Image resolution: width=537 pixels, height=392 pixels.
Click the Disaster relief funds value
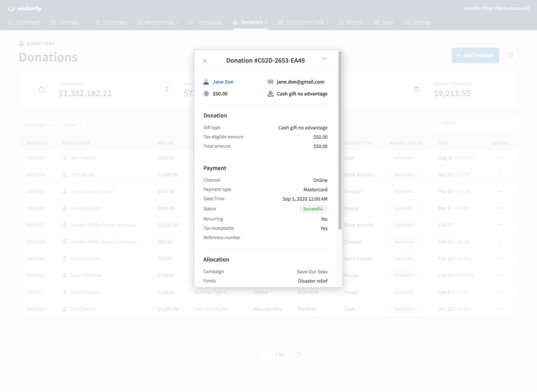point(313,281)
